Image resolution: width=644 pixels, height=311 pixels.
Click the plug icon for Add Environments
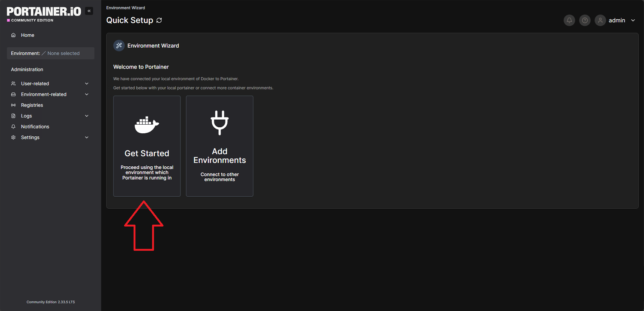(x=219, y=123)
